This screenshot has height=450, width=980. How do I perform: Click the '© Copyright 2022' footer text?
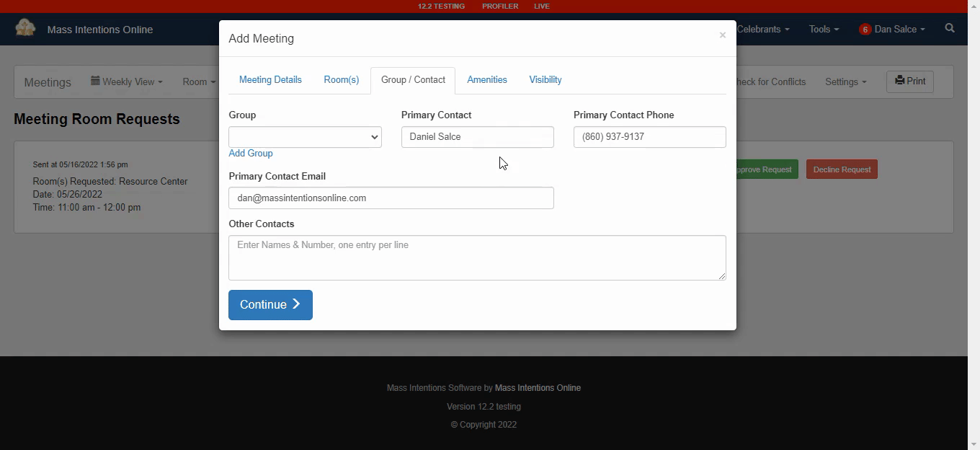pyautogui.click(x=484, y=425)
